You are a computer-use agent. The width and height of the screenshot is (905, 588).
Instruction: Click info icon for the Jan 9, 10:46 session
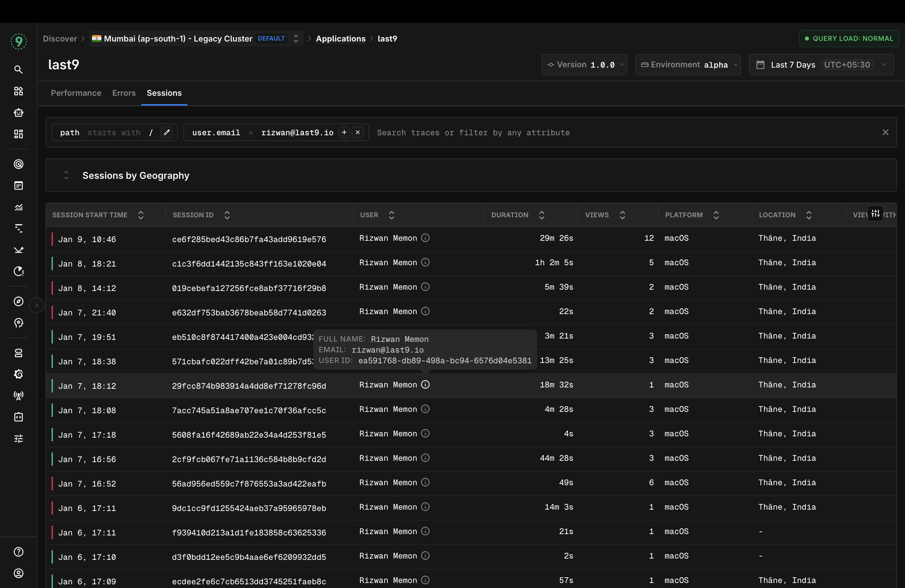click(425, 238)
